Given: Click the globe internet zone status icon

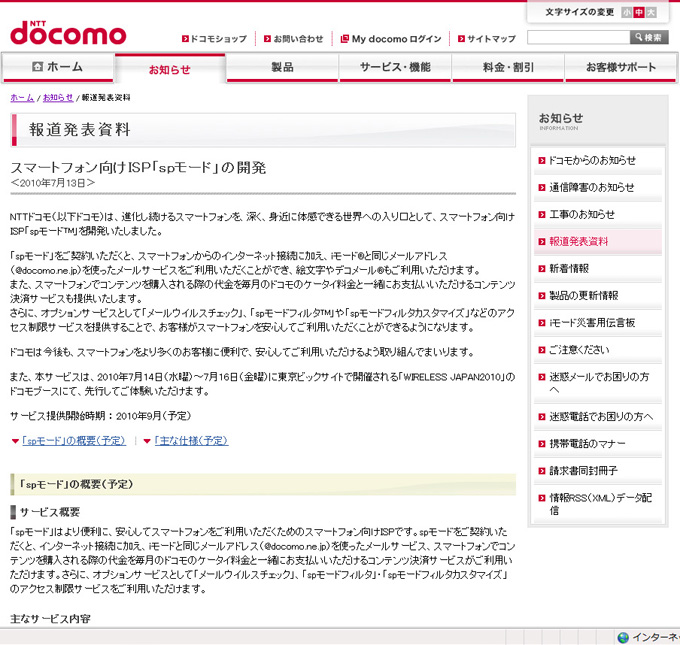Looking at the screenshot, I should pyautogui.click(x=623, y=637).
